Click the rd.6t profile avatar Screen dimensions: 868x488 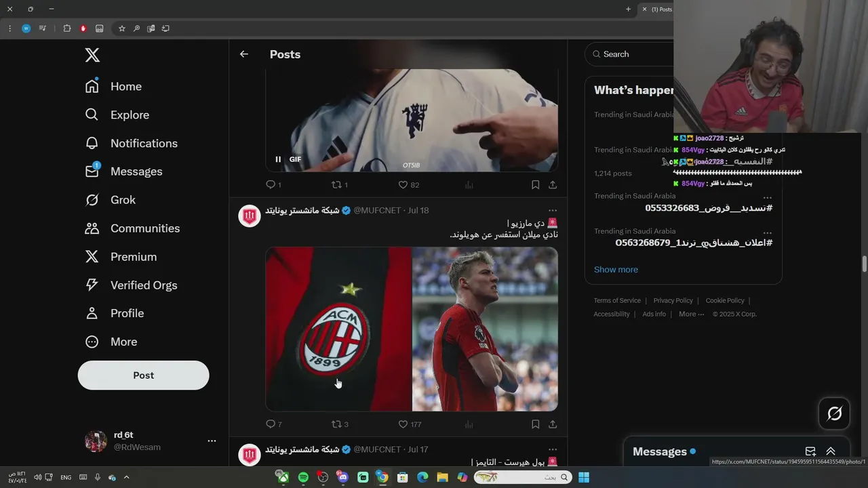click(x=96, y=441)
